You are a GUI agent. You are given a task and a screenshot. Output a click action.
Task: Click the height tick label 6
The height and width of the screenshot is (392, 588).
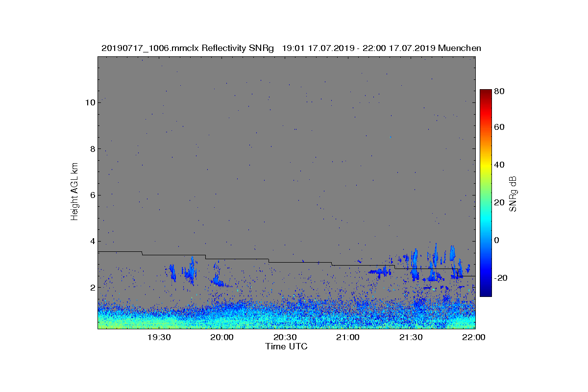click(x=92, y=195)
